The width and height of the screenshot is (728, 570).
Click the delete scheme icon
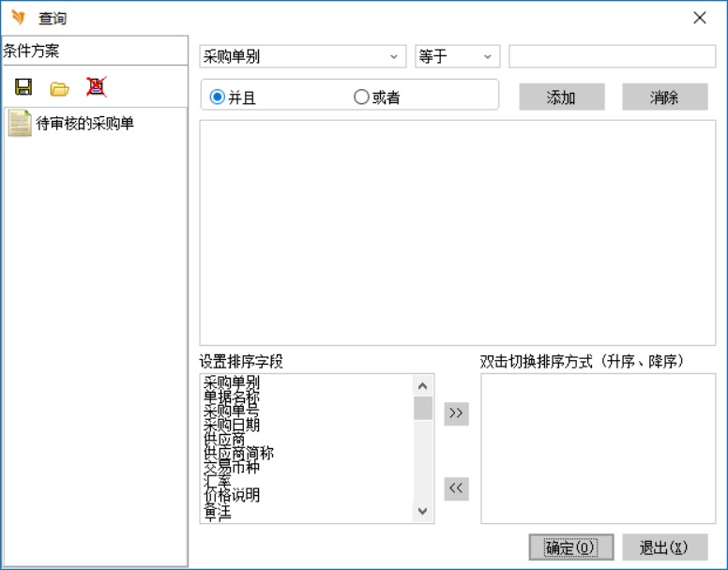pyautogui.click(x=96, y=87)
